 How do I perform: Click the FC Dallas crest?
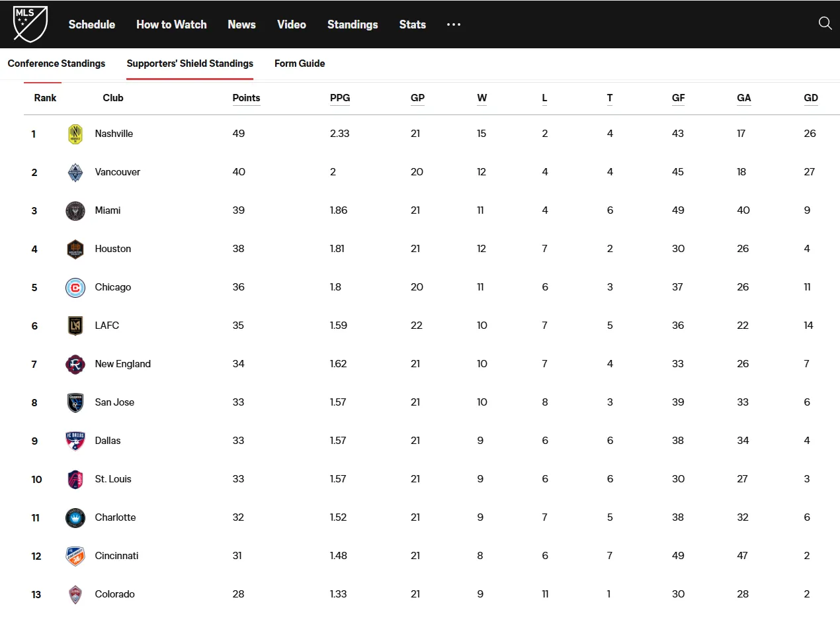pyautogui.click(x=75, y=441)
